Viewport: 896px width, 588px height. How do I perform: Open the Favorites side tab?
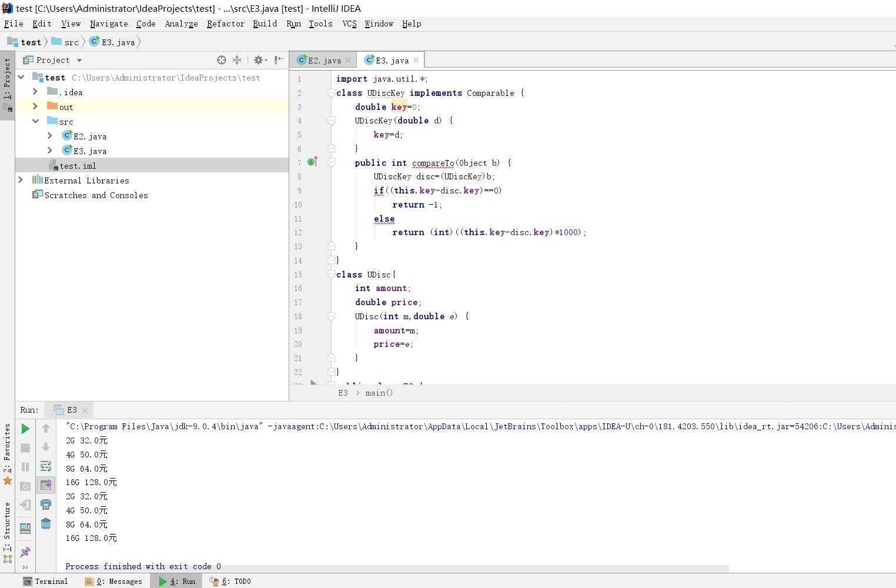click(x=7, y=454)
